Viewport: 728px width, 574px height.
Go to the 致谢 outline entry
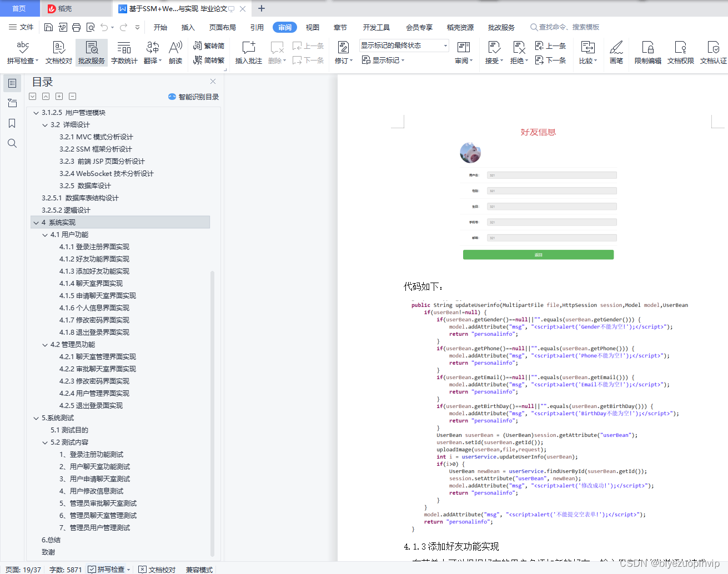[48, 552]
